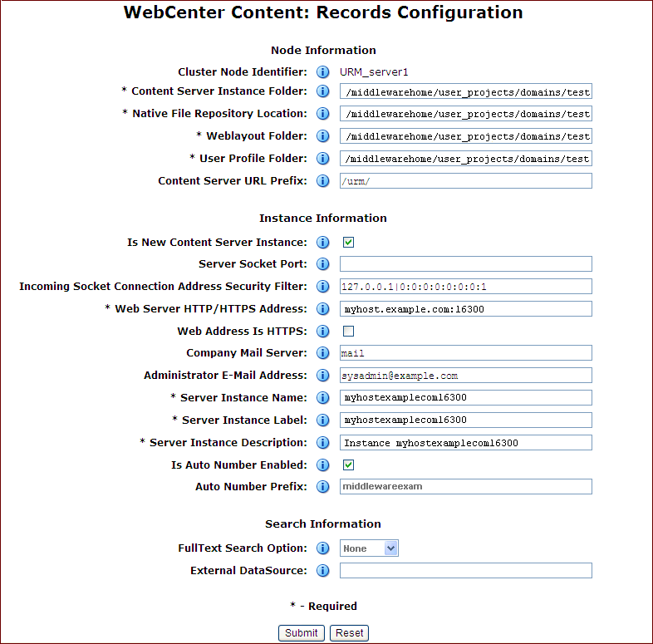The width and height of the screenshot is (653, 644).
Task: Click info icon for Content Server URL Prefix
Action: (x=322, y=181)
